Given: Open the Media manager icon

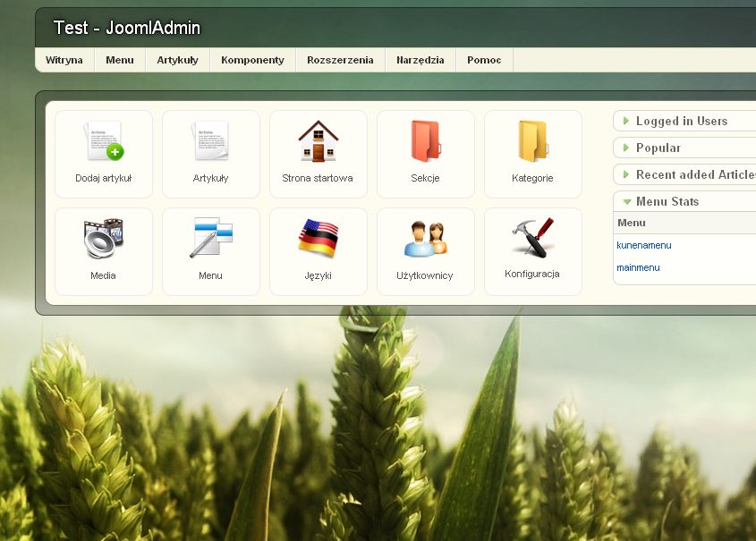Looking at the screenshot, I should click(103, 240).
